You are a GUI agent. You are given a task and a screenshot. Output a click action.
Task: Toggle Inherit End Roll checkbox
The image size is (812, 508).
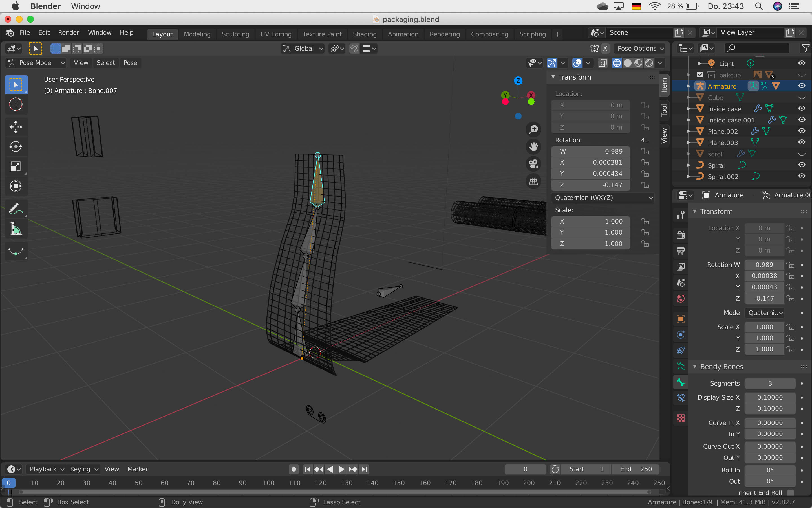(x=791, y=492)
